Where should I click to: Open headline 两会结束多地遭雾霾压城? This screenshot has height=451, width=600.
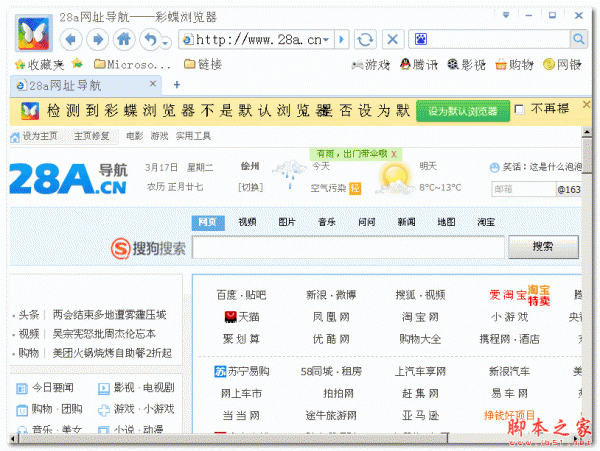coord(109,315)
